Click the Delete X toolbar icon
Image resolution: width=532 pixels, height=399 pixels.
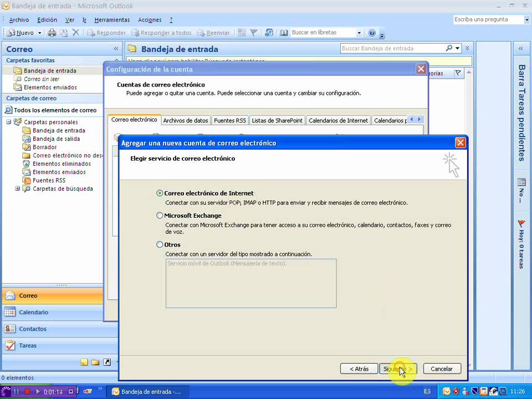[x=76, y=33]
